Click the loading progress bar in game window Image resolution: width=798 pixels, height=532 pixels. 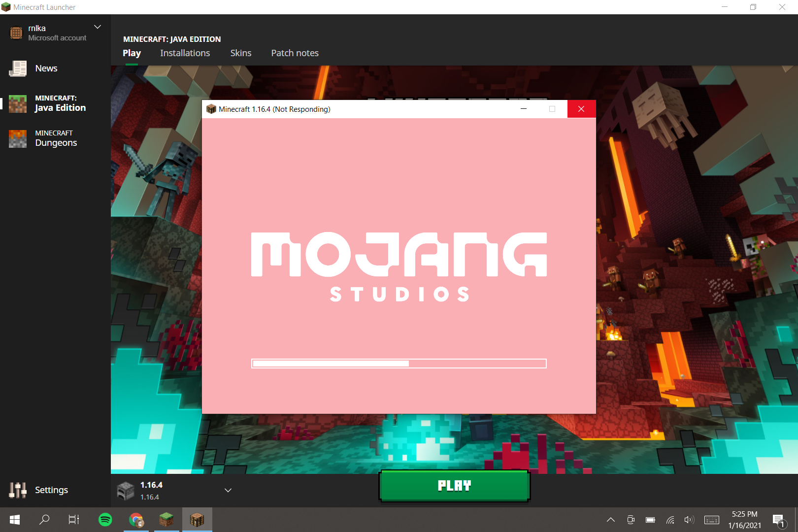399,364
